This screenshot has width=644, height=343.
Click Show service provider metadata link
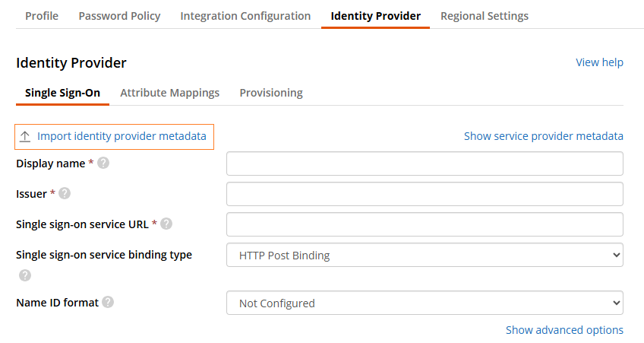click(543, 136)
